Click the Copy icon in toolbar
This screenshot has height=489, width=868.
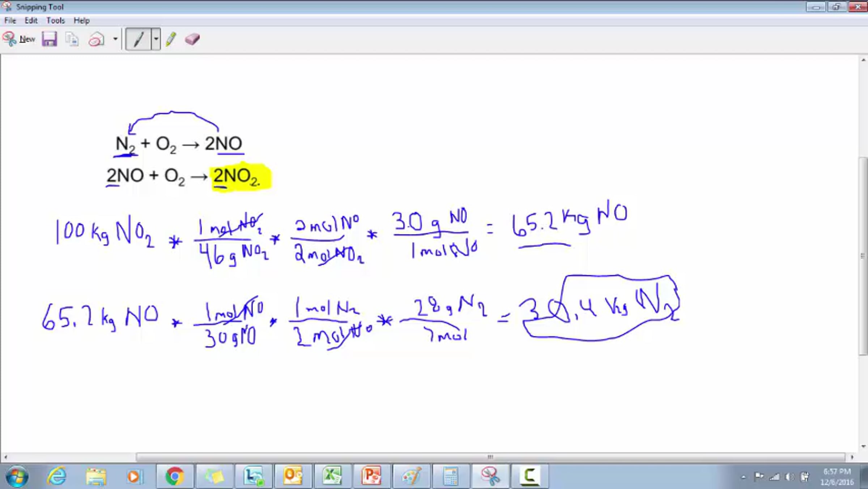pyautogui.click(x=72, y=39)
